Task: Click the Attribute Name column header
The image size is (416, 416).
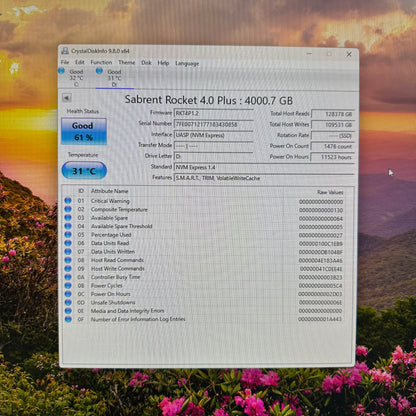Action: pos(109,191)
